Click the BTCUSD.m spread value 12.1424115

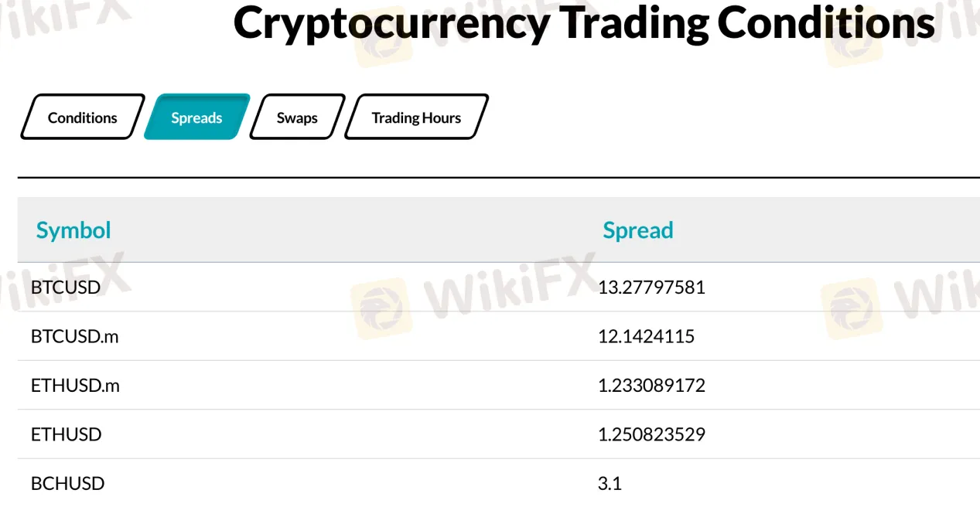click(646, 336)
